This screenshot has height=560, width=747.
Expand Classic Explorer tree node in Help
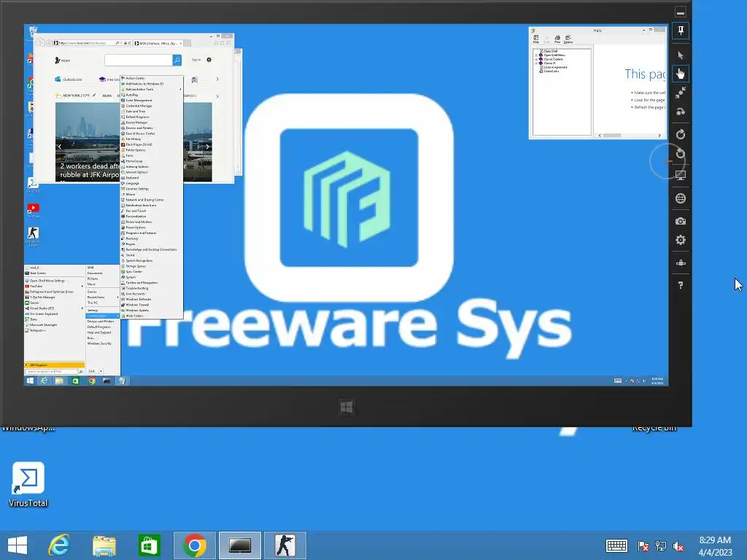pyautogui.click(x=536, y=59)
